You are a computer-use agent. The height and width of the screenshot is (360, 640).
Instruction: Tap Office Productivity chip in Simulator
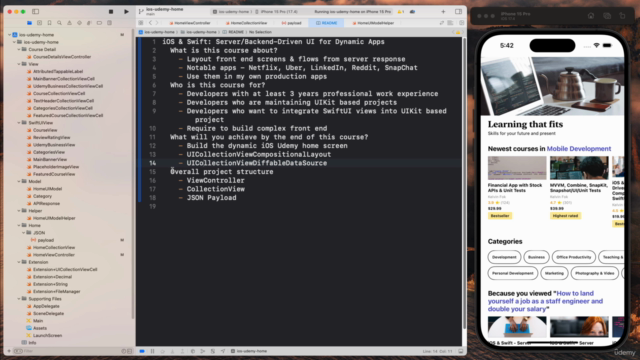(x=573, y=257)
